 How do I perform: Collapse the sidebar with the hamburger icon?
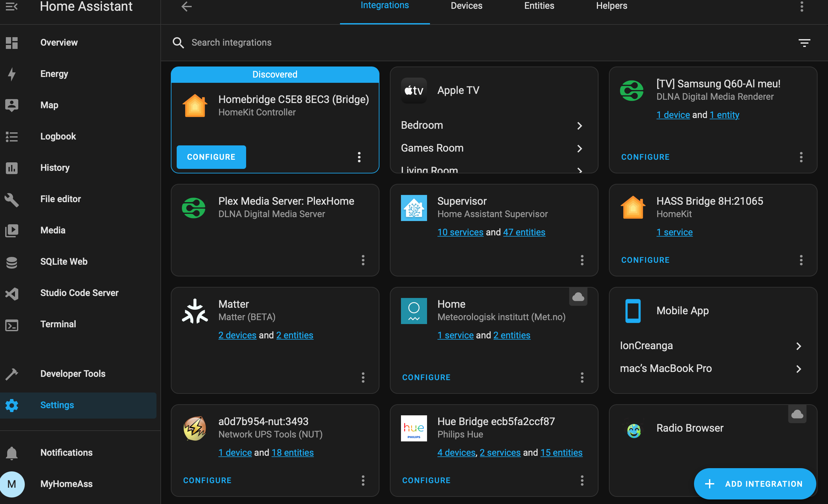(12, 7)
